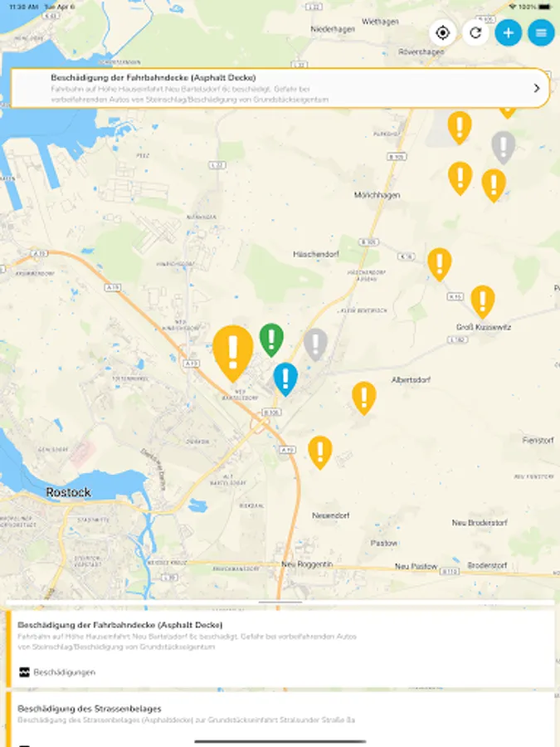Tap the locate-me crosshair button
This screenshot has height=747, width=560.
pyautogui.click(x=442, y=33)
